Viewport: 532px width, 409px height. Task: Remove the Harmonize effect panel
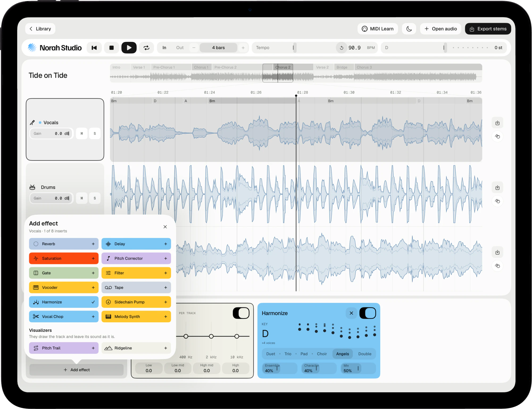(x=351, y=313)
